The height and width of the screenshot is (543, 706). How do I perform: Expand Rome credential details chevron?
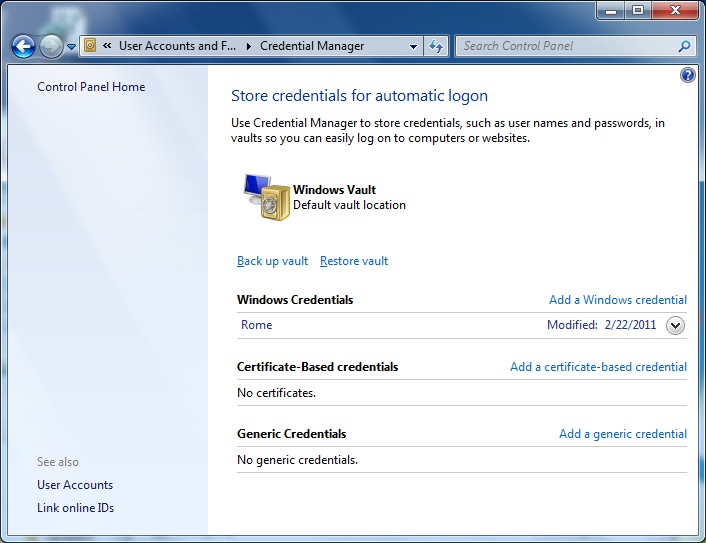[675, 326]
